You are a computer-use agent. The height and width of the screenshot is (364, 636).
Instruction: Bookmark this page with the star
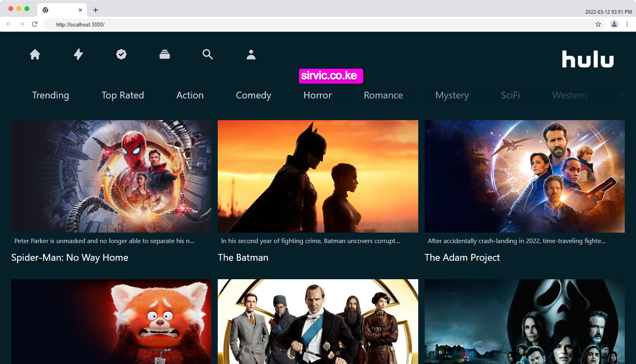pyautogui.click(x=598, y=24)
